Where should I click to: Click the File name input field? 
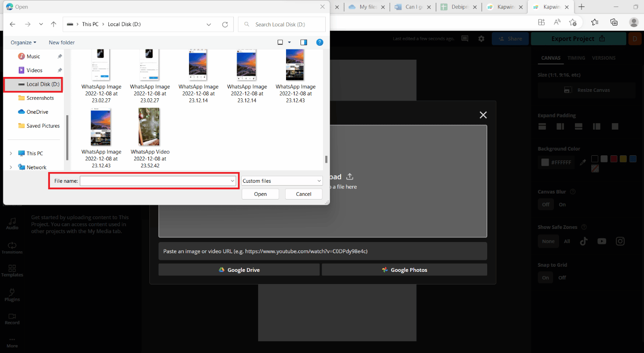click(158, 181)
